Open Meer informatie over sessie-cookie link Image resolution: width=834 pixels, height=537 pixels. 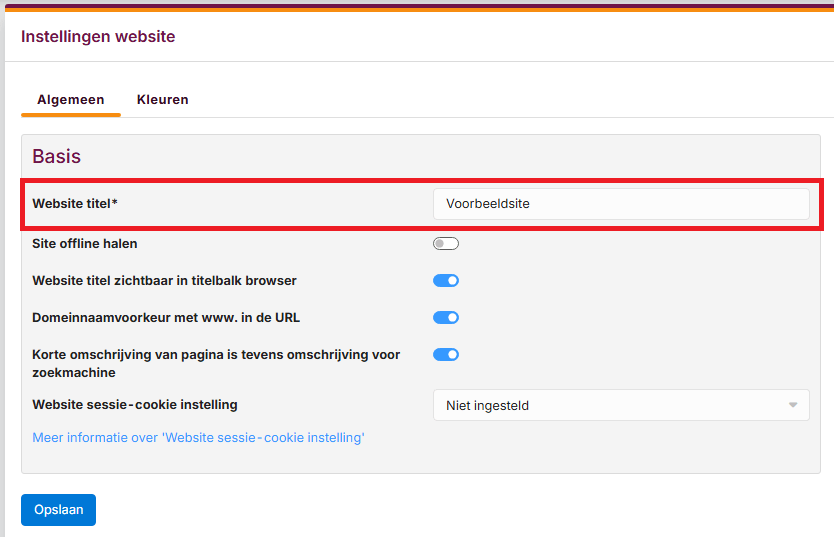click(198, 438)
